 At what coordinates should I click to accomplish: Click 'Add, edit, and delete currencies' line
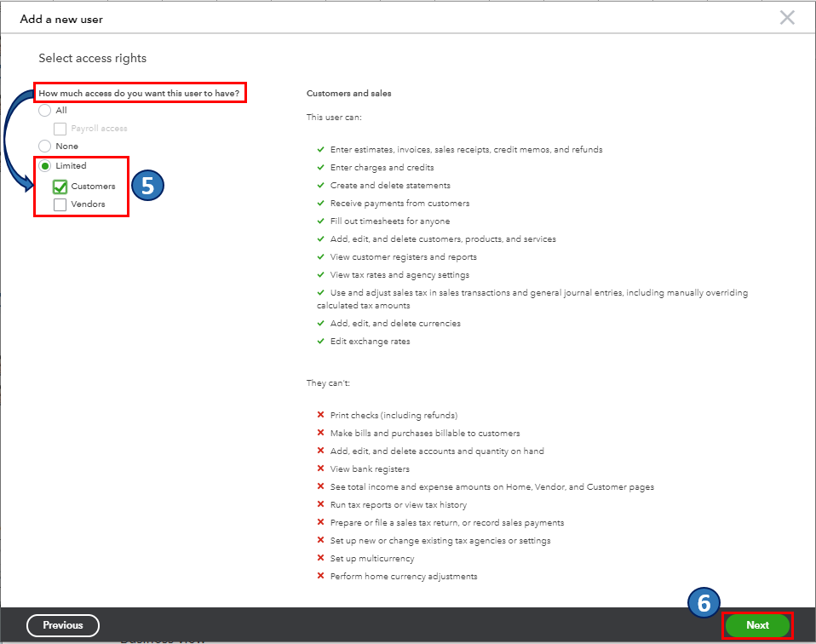(x=395, y=324)
